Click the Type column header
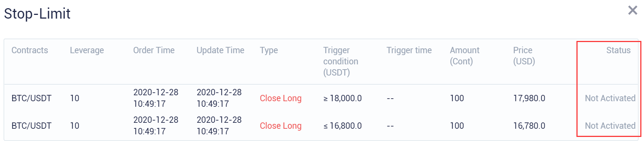This screenshot has width=644, height=144. tap(269, 50)
